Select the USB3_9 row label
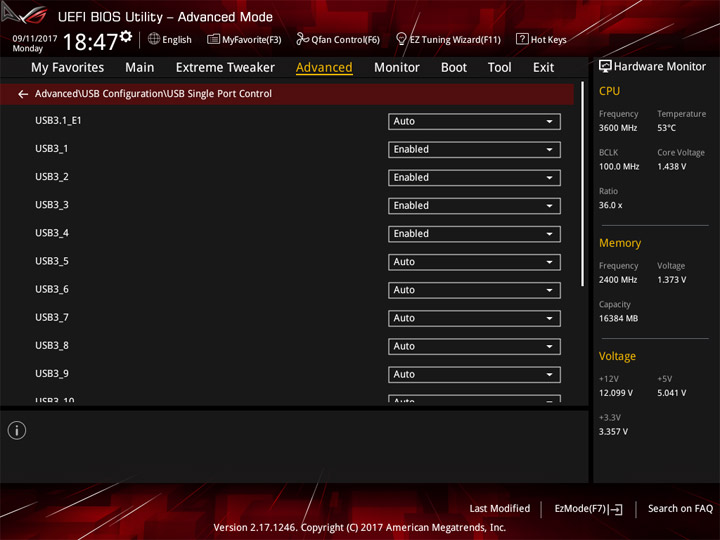 click(x=52, y=374)
